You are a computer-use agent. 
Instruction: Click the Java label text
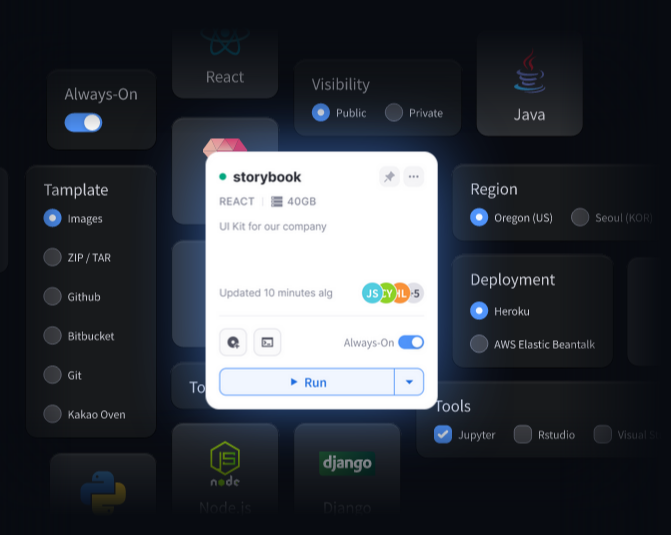[x=530, y=115]
